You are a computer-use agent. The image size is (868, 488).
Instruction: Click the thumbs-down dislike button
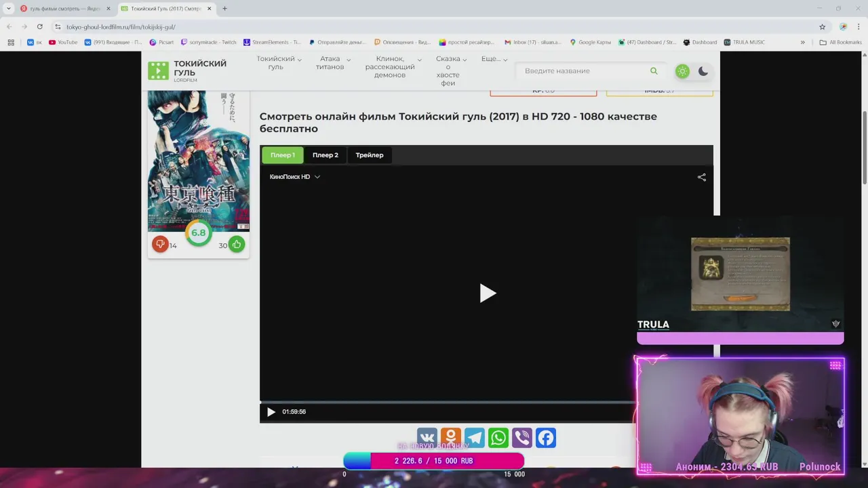click(160, 244)
